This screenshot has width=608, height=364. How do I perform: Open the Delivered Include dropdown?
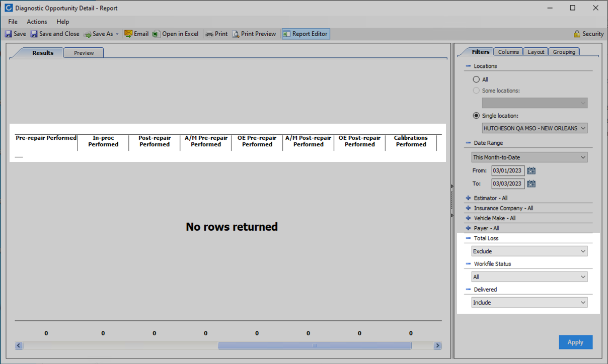529,303
